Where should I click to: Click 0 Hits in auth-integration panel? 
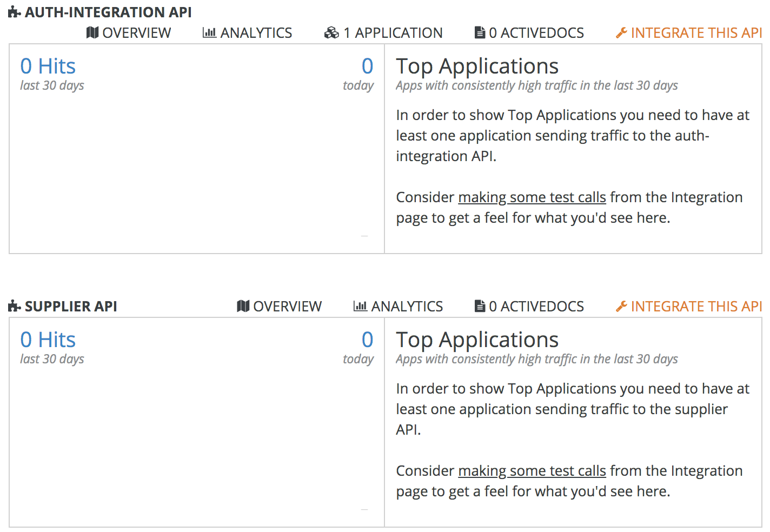tap(48, 66)
